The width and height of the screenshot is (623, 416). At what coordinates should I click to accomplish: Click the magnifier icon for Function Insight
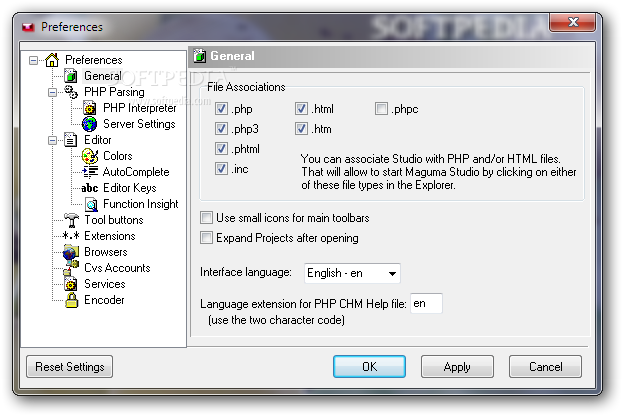(91, 204)
